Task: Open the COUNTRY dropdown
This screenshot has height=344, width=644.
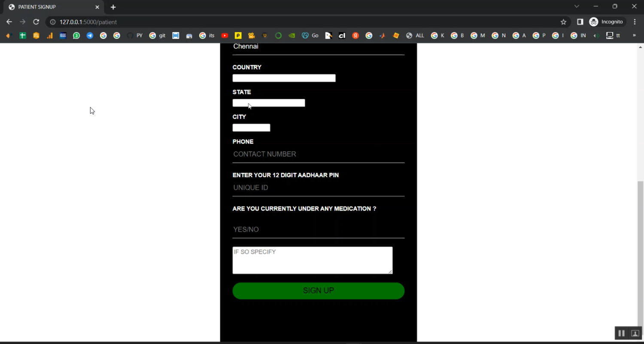Action: [284, 78]
